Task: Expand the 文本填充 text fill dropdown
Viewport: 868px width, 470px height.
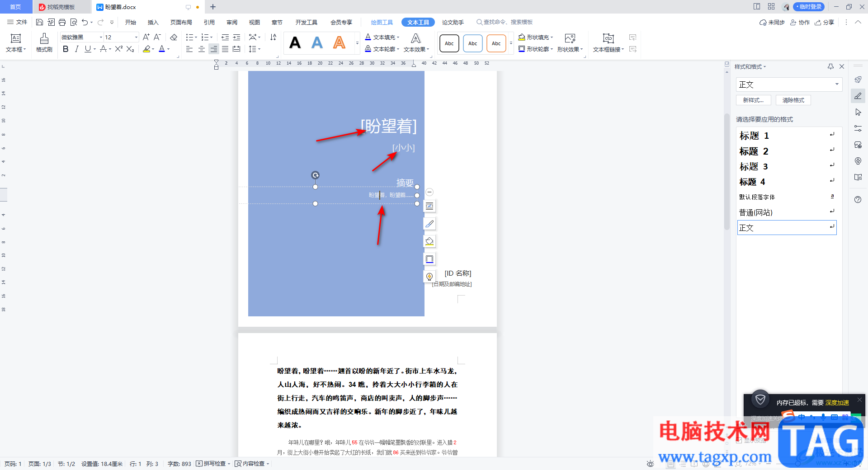Action: 398,38
